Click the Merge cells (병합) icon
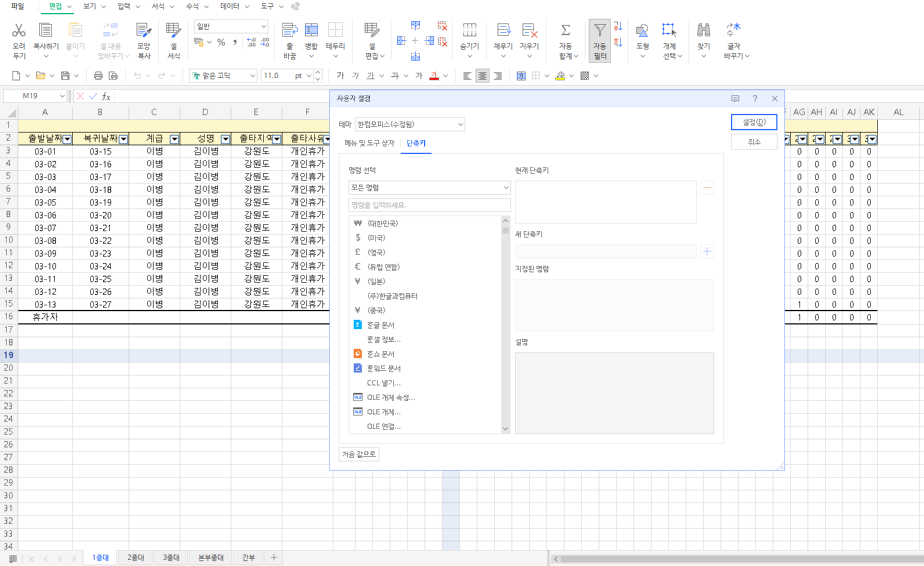 (x=311, y=30)
